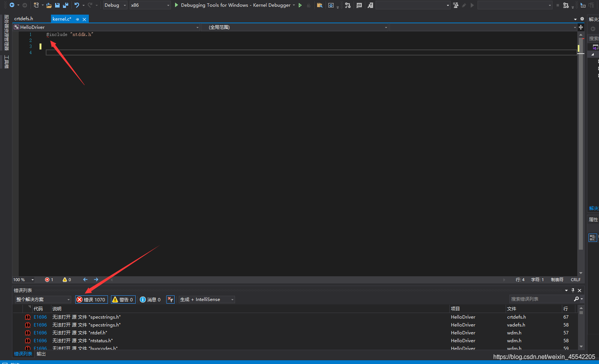Open the 全局范围 scope dropdown

point(295,27)
